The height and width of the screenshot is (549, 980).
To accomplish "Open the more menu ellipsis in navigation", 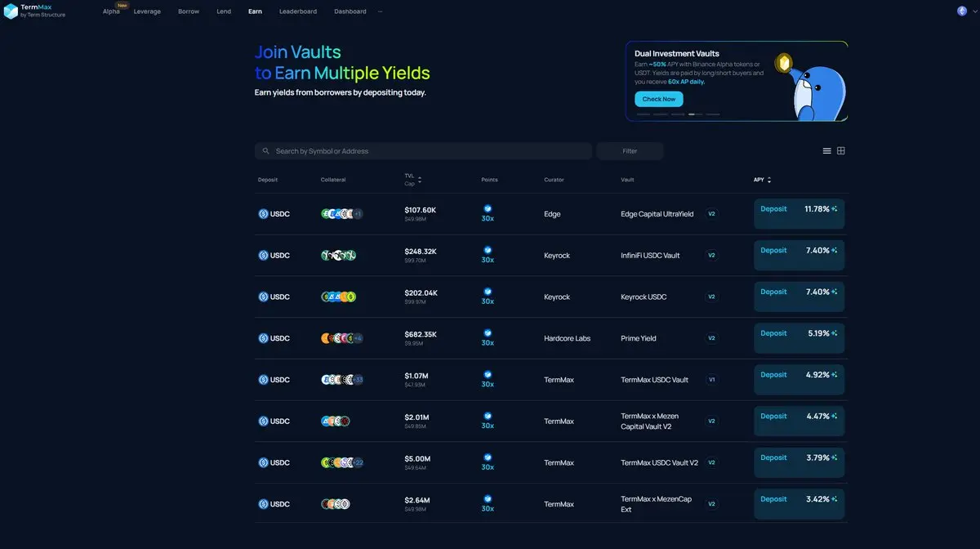I will (x=380, y=11).
